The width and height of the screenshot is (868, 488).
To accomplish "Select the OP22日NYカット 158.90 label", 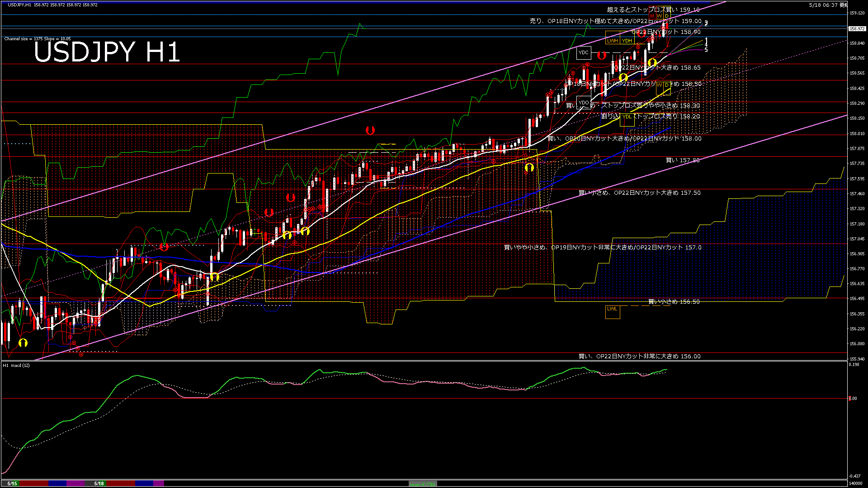I will pos(666,32).
